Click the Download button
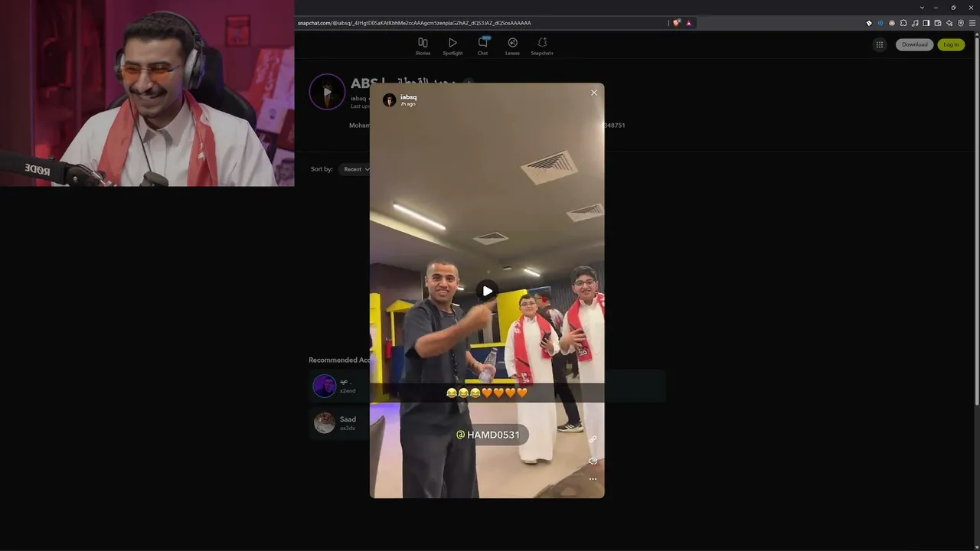Image resolution: width=980 pixels, height=551 pixels. pyautogui.click(x=914, y=44)
